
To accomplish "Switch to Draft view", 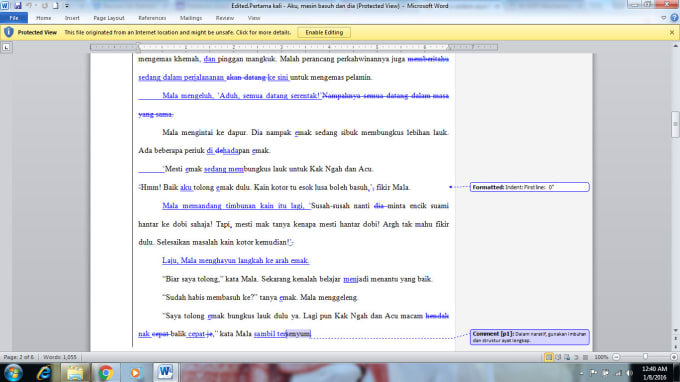I will [585, 357].
